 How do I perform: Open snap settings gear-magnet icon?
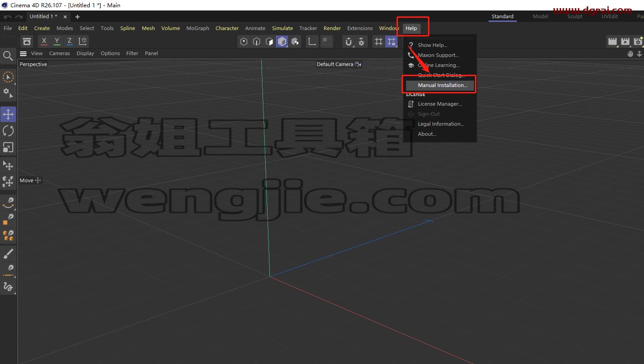click(x=361, y=42)
